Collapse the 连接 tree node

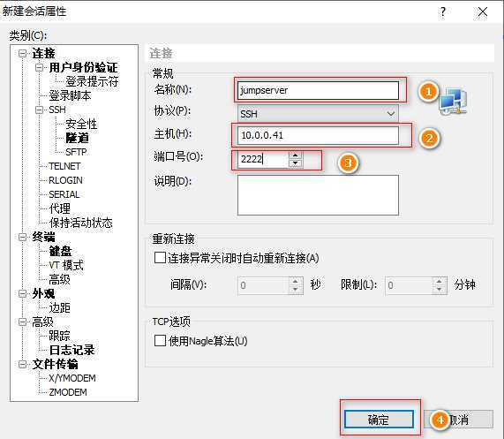(22, 53)
